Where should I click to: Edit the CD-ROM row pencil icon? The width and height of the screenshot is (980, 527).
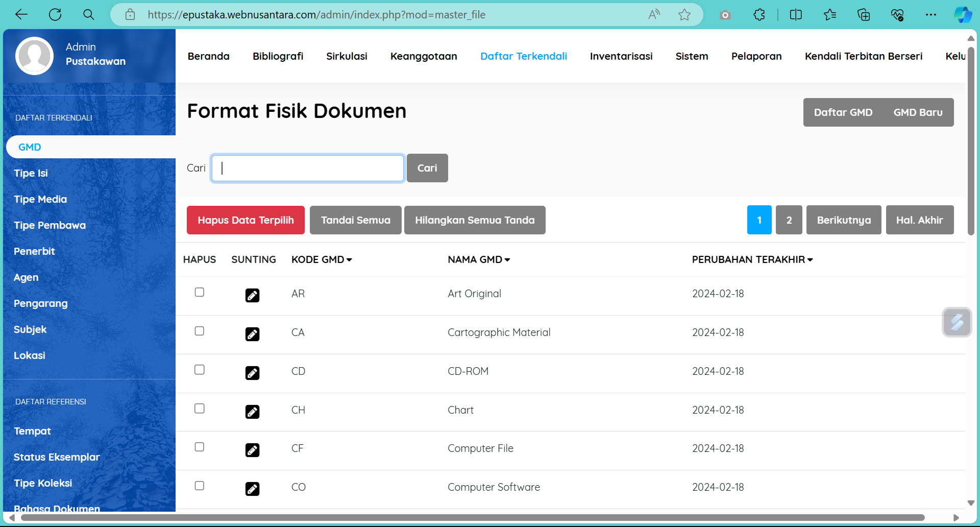click(252, 373)
